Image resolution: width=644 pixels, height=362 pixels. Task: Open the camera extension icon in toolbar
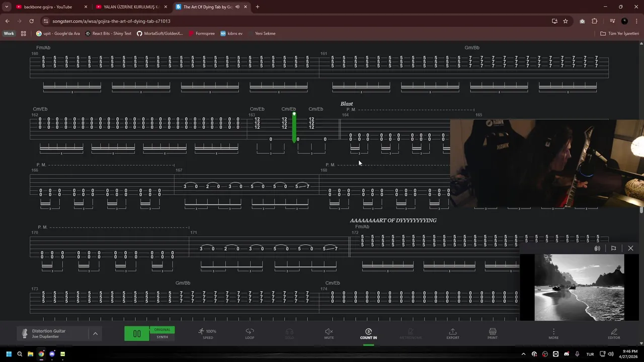(x=582, y=21)
